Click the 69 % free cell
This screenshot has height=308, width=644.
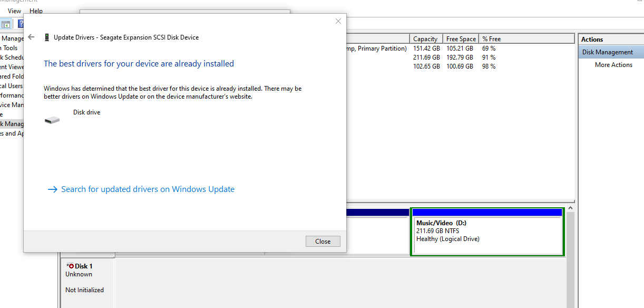(x=489, y=49)
